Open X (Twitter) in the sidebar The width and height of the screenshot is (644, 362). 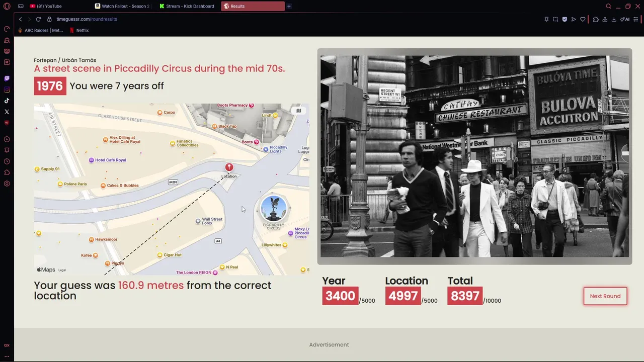tap(7, 112)
